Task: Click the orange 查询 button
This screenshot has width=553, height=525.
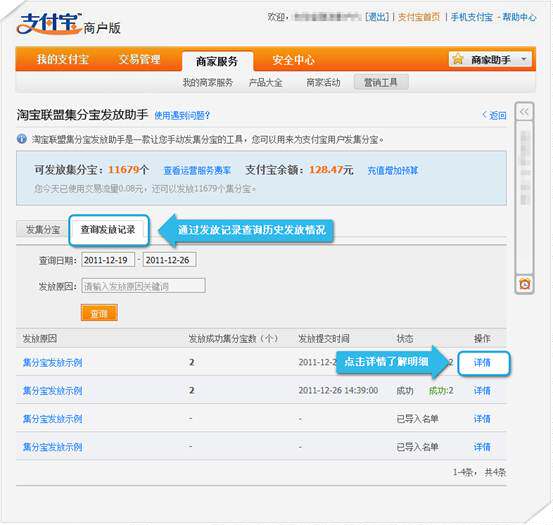Action: [99, 313]
